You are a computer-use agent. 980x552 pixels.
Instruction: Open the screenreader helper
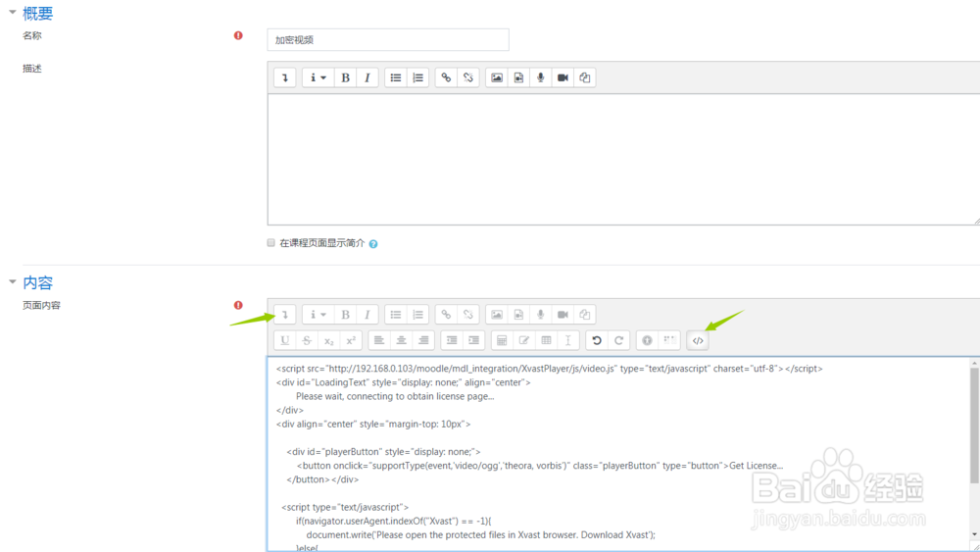pyautogui.click(x=670, y=340)
